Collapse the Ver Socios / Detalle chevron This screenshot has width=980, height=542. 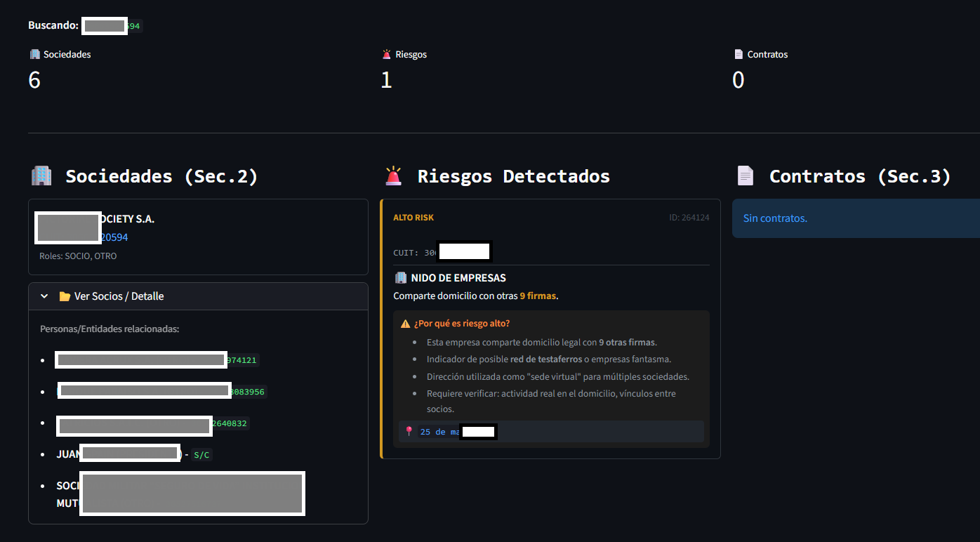[44, 296]
